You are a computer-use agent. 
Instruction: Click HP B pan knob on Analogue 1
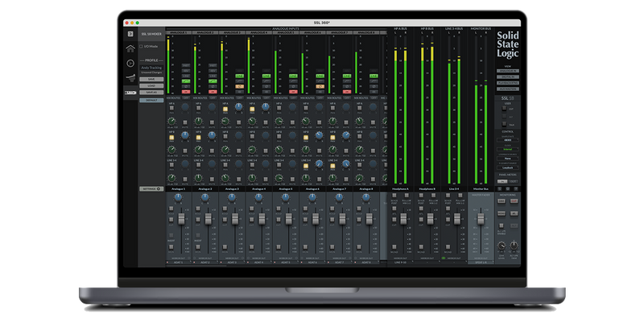[x=185, y=134]
